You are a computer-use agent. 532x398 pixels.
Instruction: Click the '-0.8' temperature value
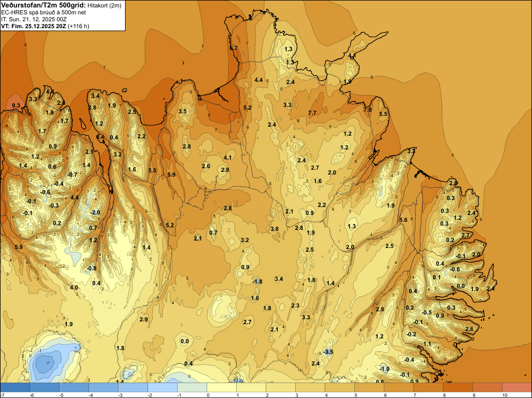[x=92, y=268]
